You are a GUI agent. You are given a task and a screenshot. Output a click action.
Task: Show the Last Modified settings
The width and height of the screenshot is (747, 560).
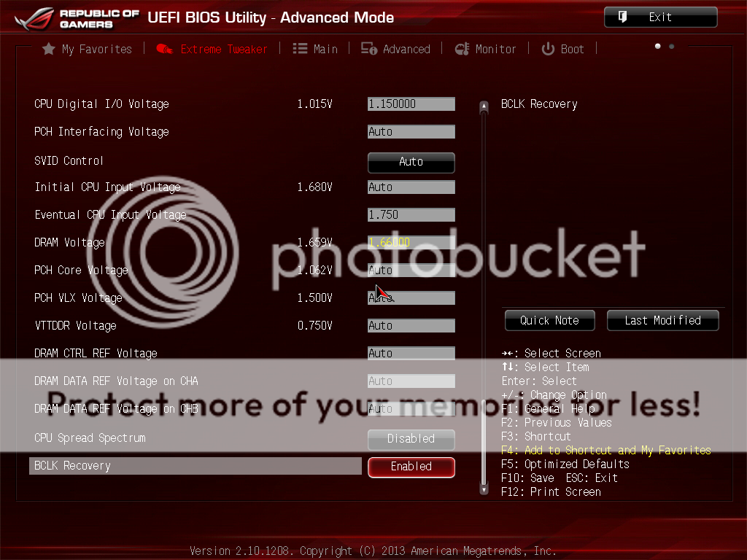pos(662,320)
